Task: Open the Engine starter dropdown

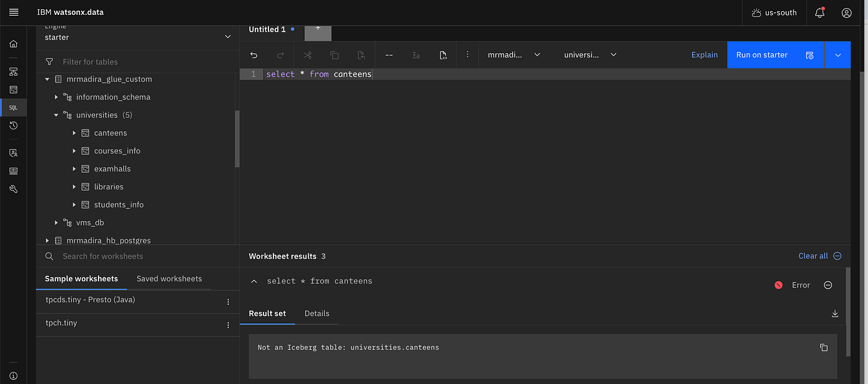Action: click(138, 37)
